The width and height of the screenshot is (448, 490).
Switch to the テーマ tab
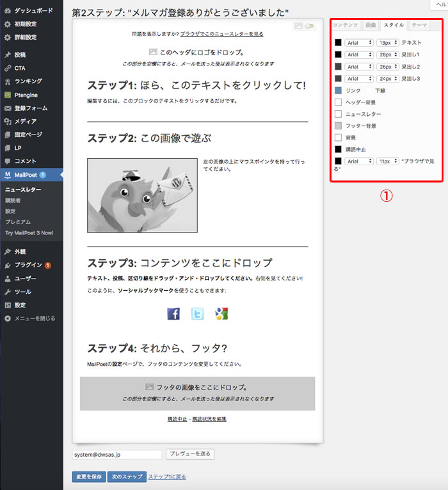419,25
